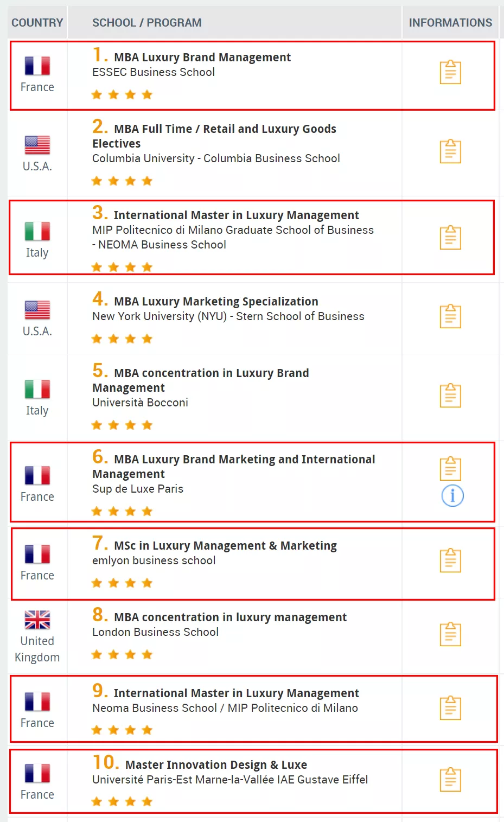Open info clipboard for NYU Stern program
The height and width of the screenshot is (822, 504).
pyautogui.click(x=450, y=316)
